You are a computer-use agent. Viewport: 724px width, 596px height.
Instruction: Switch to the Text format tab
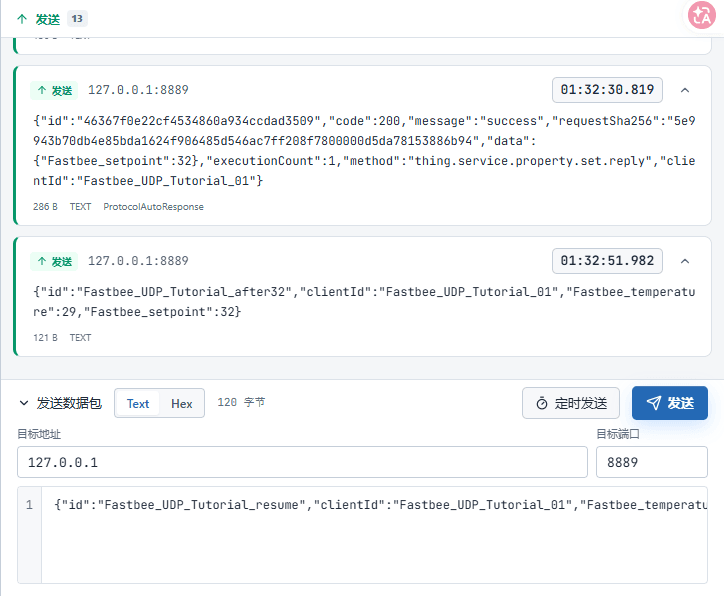point(138,403)
